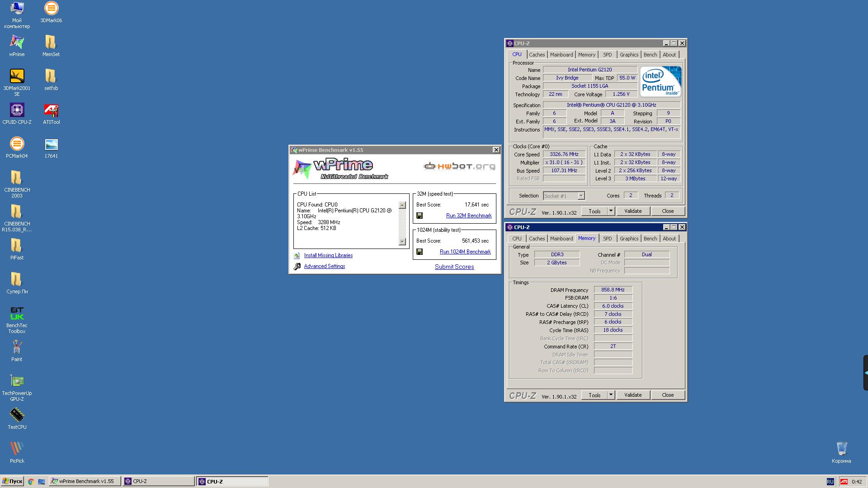Open the Socket #1 selection dropdown

pos(564,196)
